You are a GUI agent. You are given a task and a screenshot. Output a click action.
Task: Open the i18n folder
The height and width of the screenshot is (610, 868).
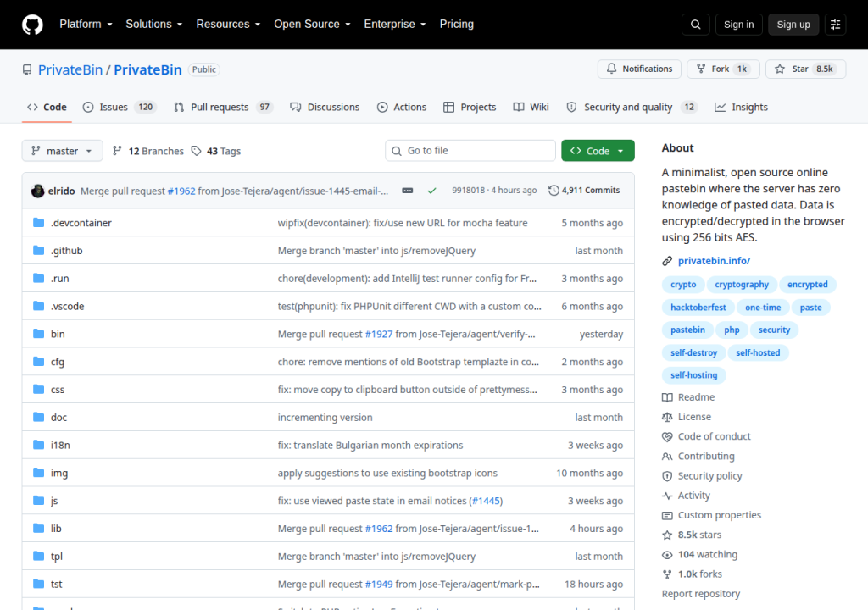click(60, 445)
